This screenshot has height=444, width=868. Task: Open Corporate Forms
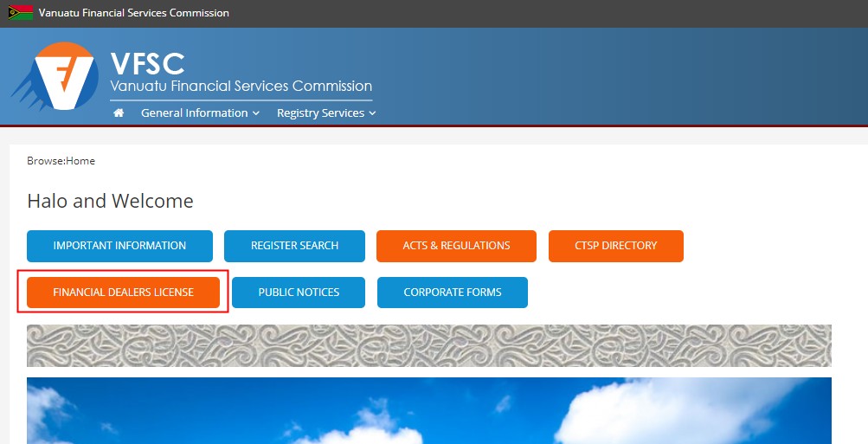point(453,293)
